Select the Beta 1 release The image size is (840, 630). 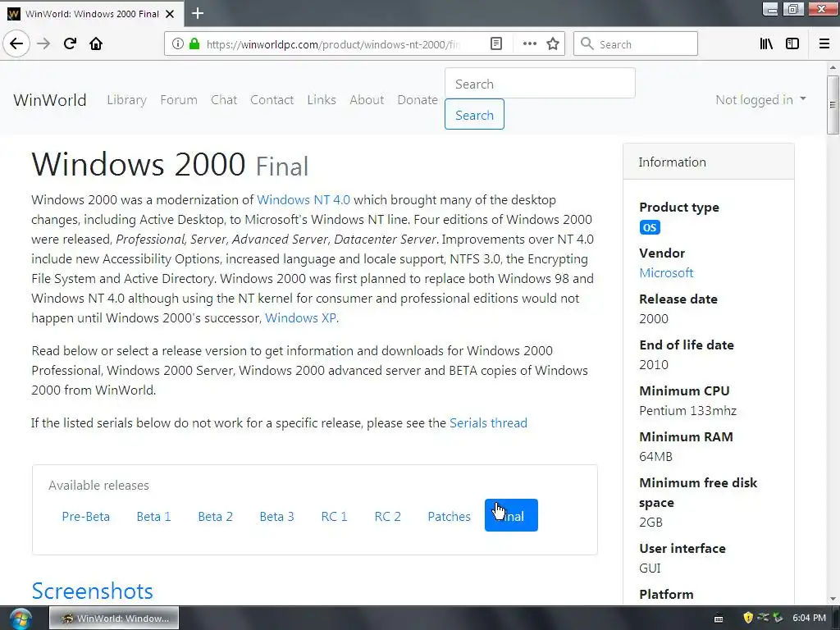pyautogui.click(x=153, y=516)
